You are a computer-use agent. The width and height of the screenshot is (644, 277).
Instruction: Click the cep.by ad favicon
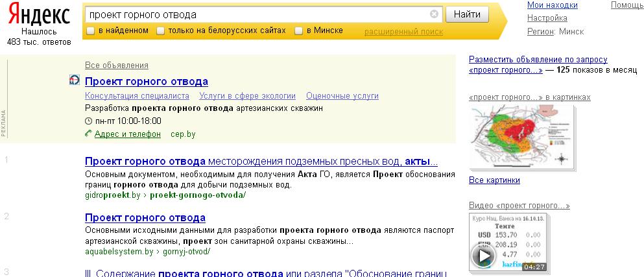click(75, 81)
